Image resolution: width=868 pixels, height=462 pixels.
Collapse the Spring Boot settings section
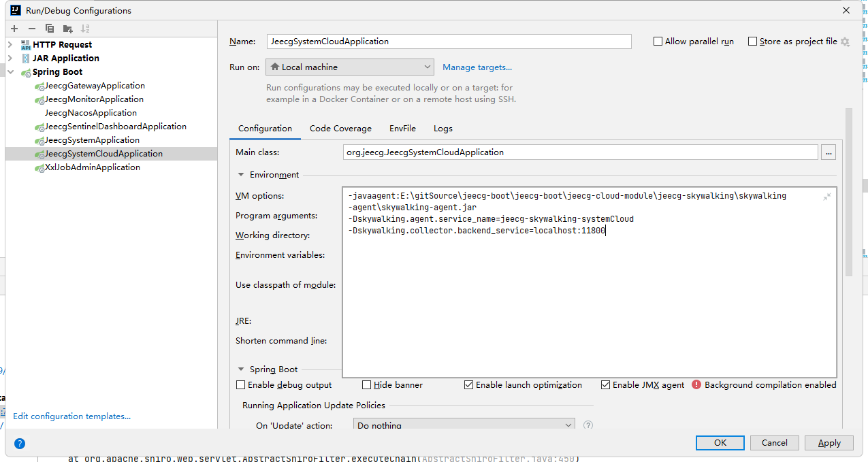click(241, 369)
